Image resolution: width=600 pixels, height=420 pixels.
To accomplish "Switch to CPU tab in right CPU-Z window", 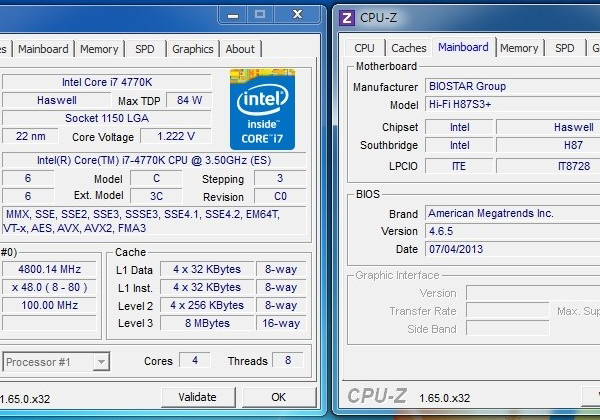I will tap(364, 48).
